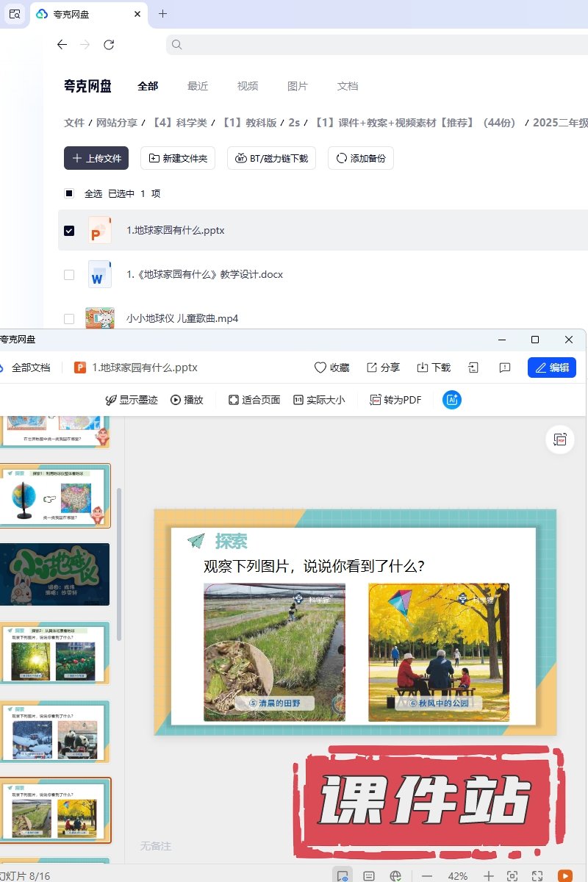Screen dimensions: 588x882
Task: Uncheck the 1.地球家园有什么.pptx checkbox
Action: click(x=69, y=231)
